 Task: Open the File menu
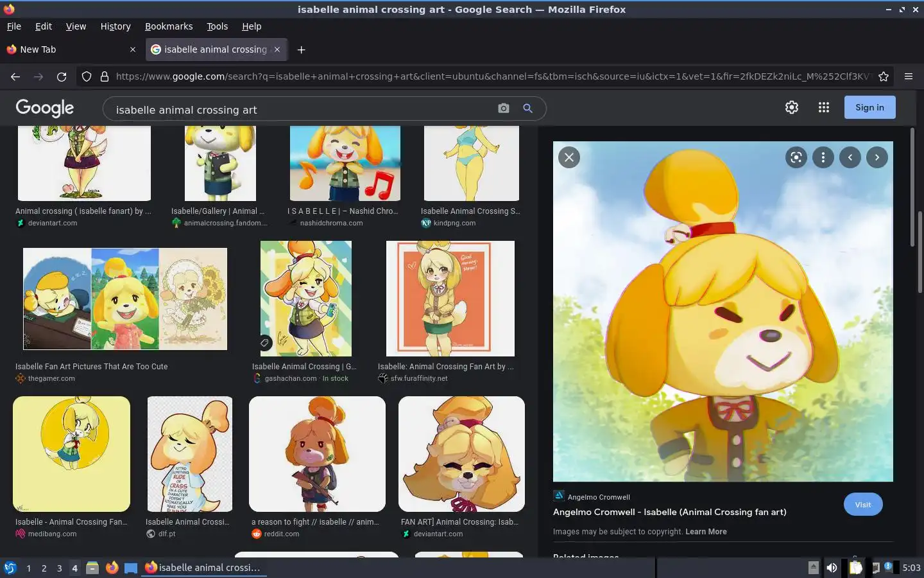point(14,26)
